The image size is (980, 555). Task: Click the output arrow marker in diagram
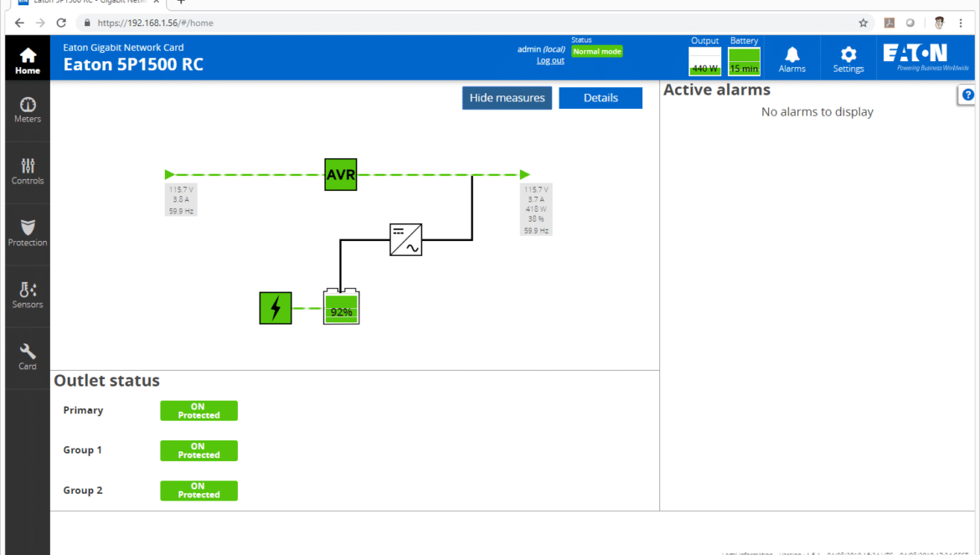[525, 174]
